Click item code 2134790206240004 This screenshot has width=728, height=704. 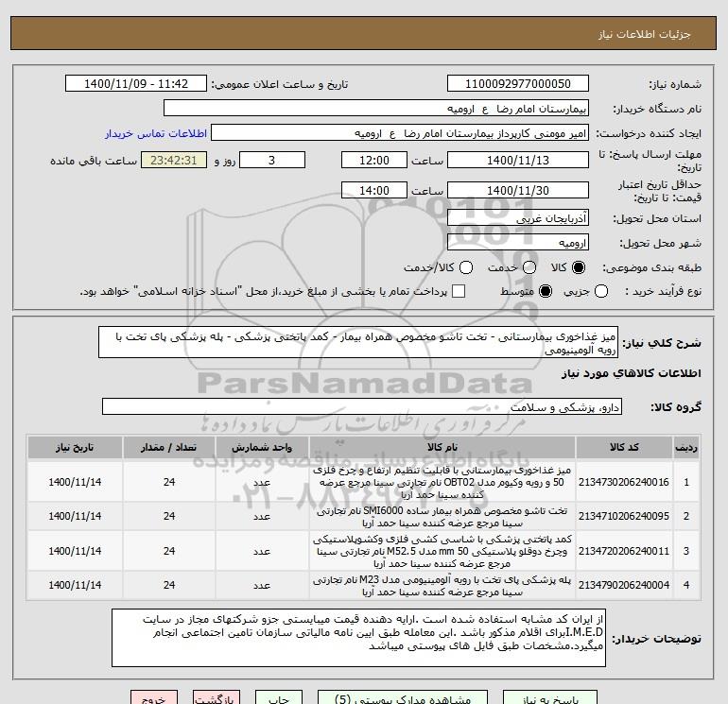[x=624, y=585]
